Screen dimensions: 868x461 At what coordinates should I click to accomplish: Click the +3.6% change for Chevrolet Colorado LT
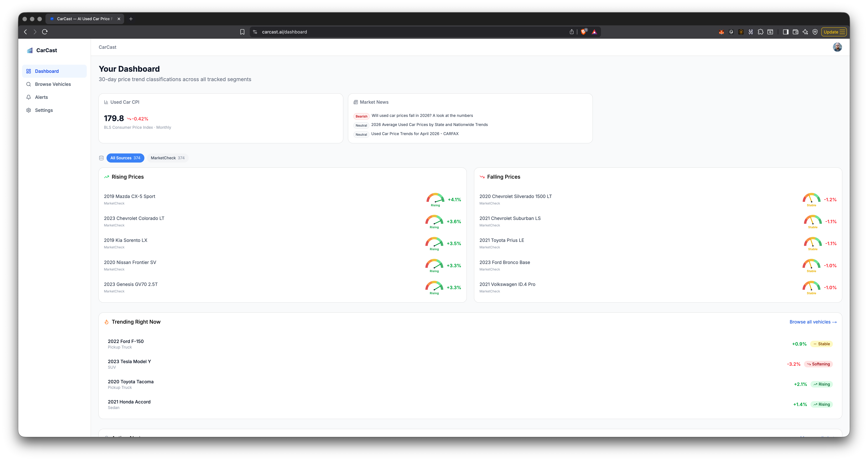(x=454, y=222)
